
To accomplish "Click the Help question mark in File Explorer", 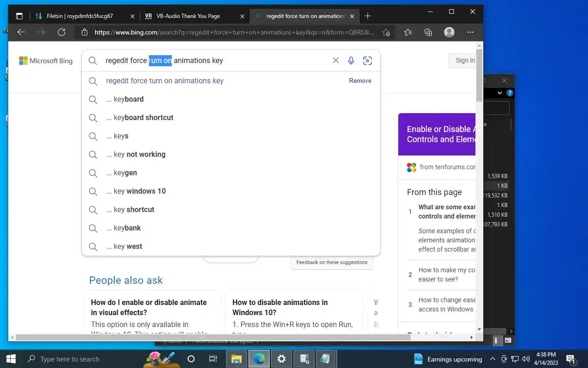I will (x=509, y=93).
